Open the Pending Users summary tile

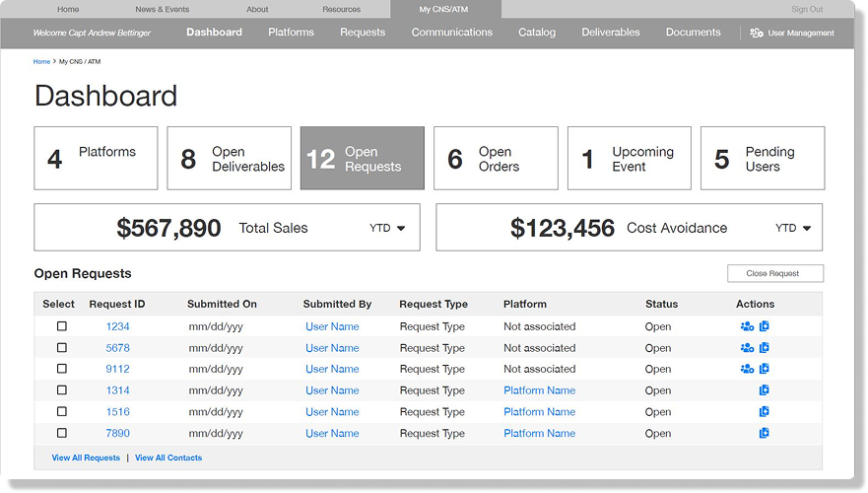click(x=762, y=159)
